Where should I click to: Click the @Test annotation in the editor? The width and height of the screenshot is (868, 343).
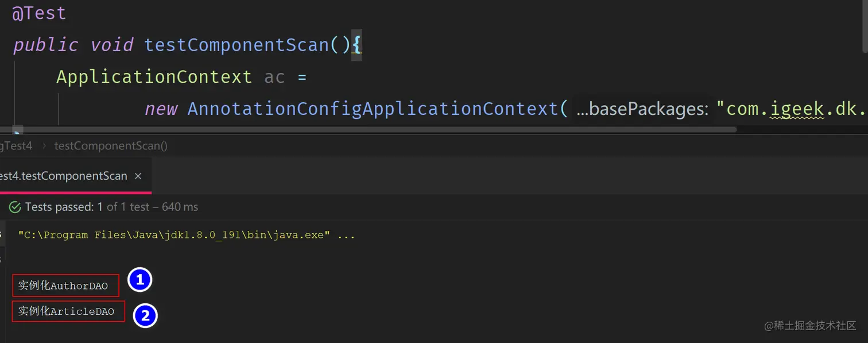click(39, 13)
